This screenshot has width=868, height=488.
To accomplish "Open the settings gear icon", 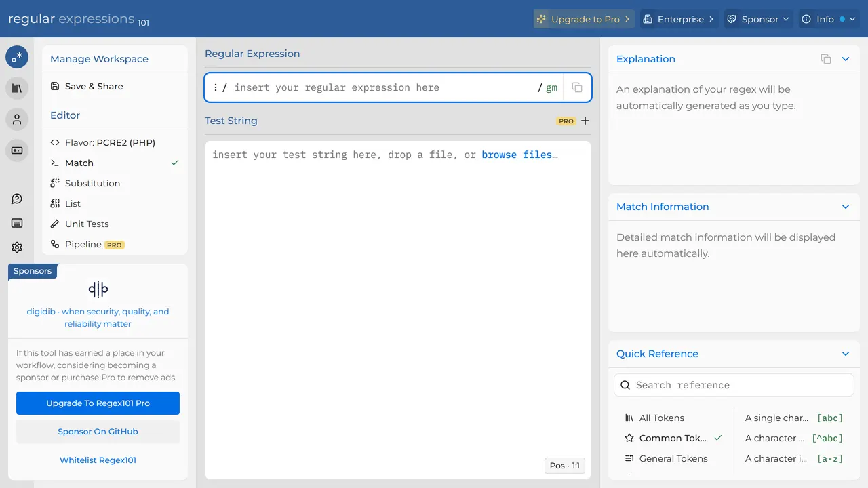I will 17,247.
